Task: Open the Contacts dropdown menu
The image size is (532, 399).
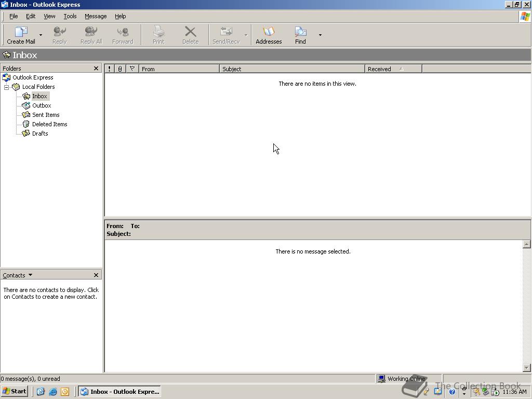Action: pos(18,275)
